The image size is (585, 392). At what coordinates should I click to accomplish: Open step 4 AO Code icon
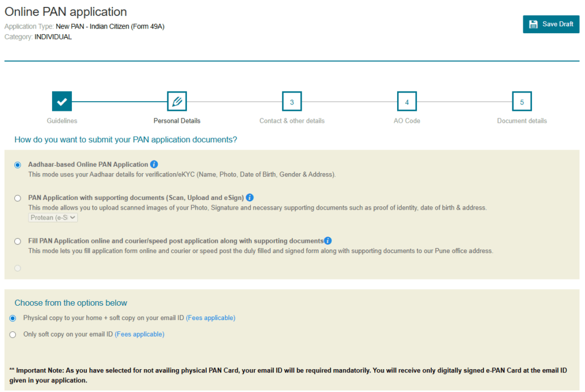point(407,101)
